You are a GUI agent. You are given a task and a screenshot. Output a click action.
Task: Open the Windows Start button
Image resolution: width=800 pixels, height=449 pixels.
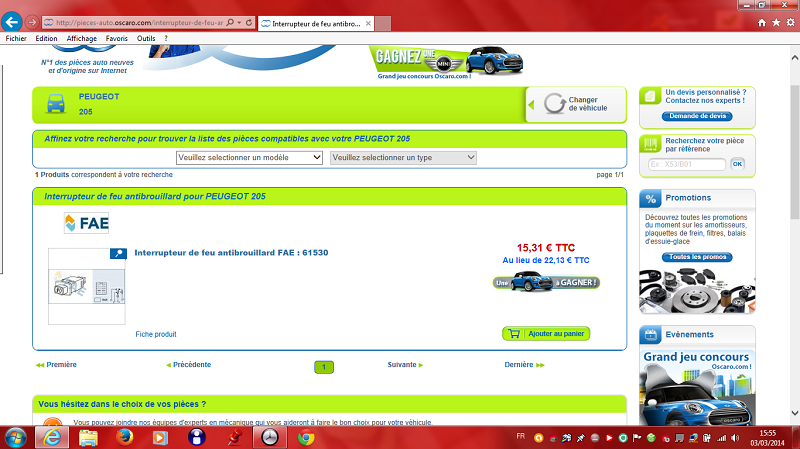pos(15,438)
